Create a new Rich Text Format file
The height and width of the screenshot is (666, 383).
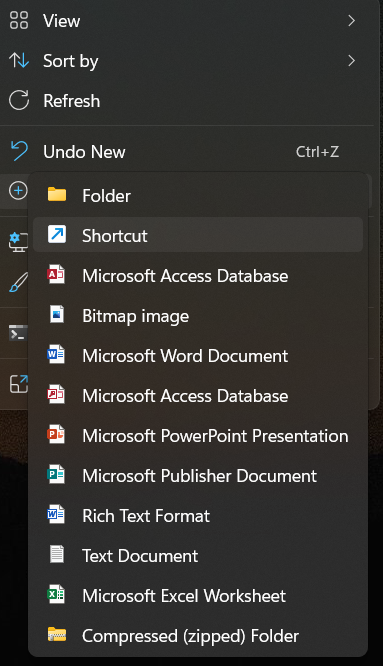point(198,516)
